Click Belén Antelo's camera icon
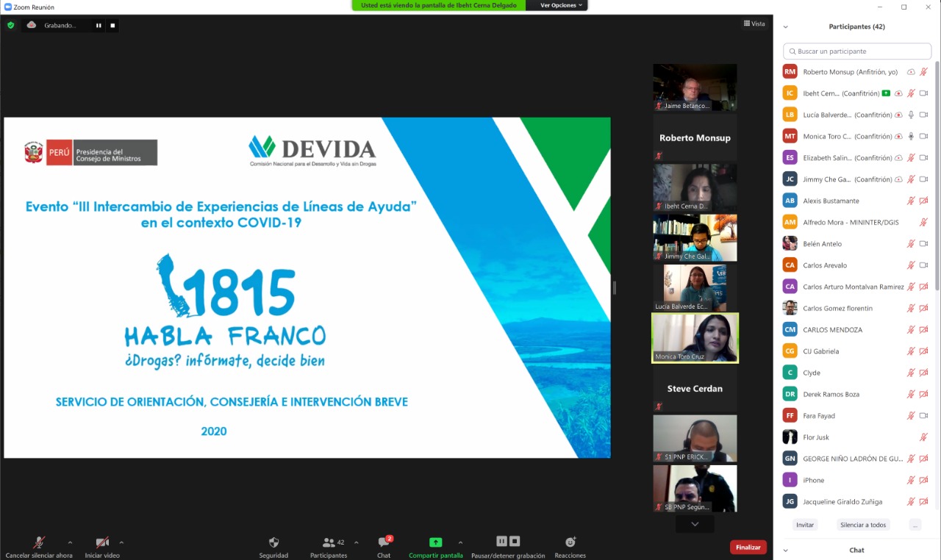This screenshot has height=560, width=941. 924,244
